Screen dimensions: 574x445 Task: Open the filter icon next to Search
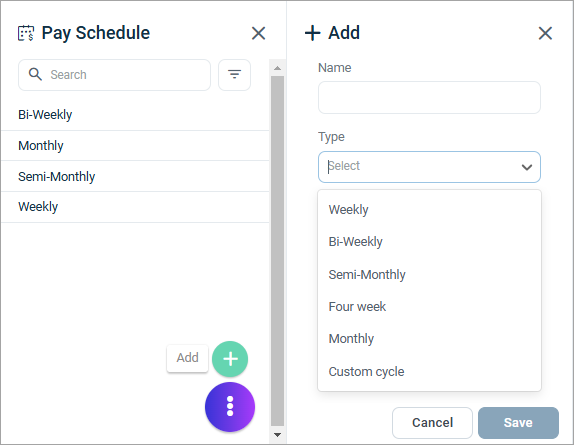pyautogui.click(x=235, y=75)
